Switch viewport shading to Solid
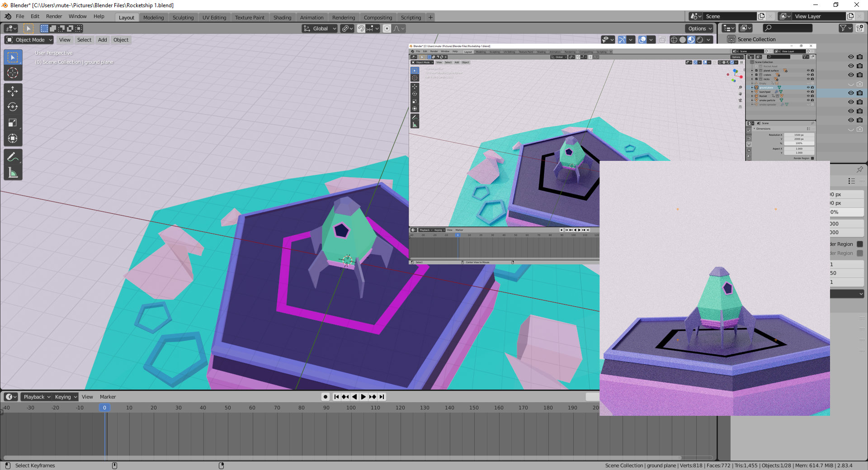Viewport: 868px width, 470px height. pos(683,40)
